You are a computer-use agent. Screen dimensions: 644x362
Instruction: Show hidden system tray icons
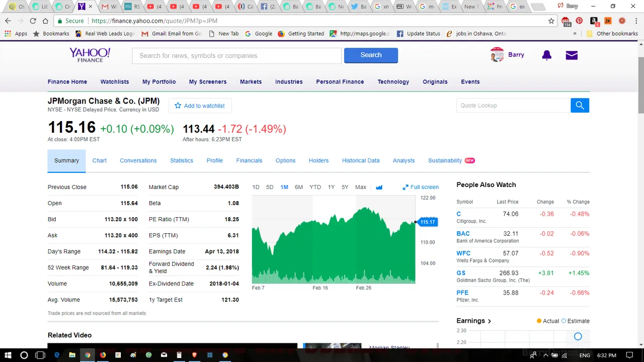545,355
